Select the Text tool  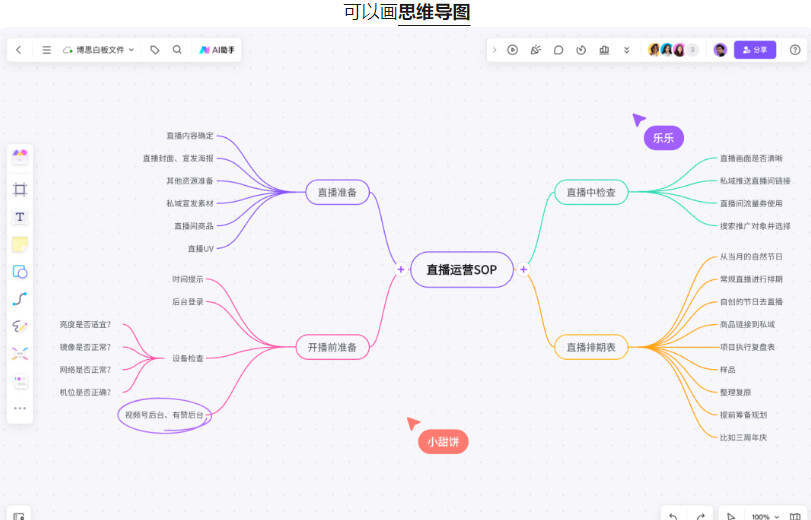[20, 217]
